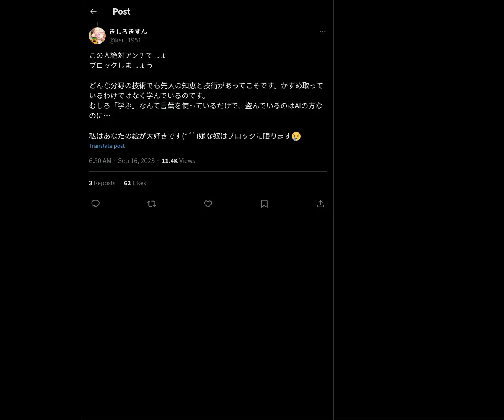
Task: Click the paragraph starting どんな分野の技術
Action: pyautogui.click(x=206, y=100)
